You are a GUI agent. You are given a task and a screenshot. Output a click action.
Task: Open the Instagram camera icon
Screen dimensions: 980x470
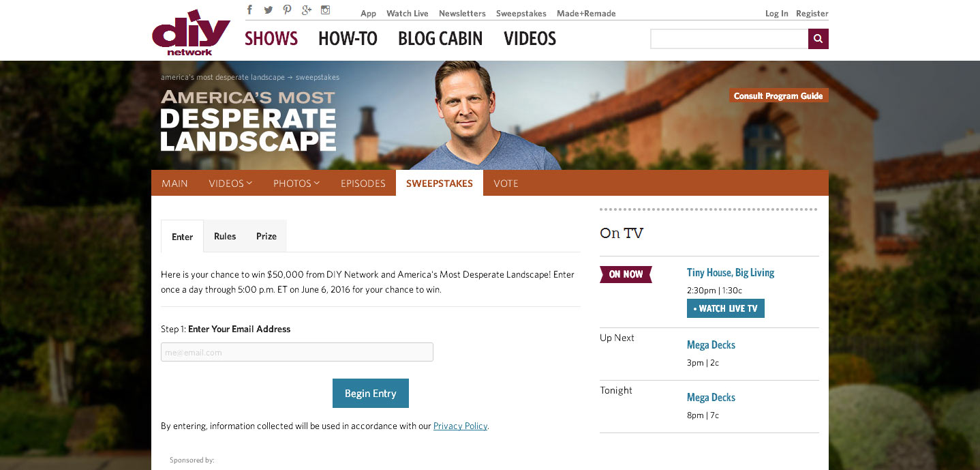(x=326, y=10)
